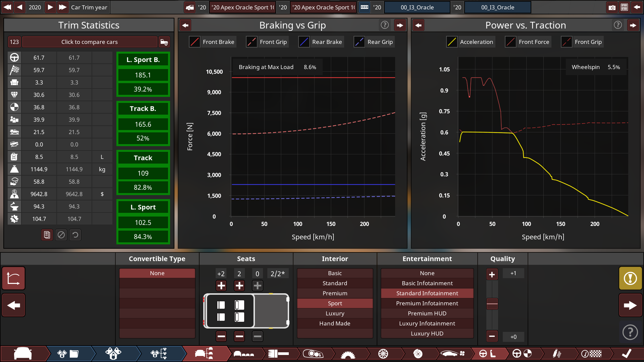Open the gearbox drivetrain gear tab
The width and height of the screenshot is (644, 362).
coord(348,354)
